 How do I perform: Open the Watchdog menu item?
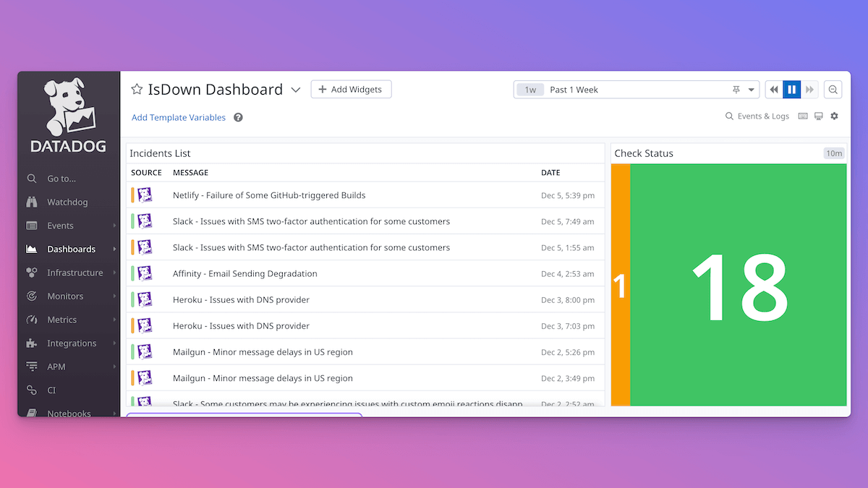pyautogui.click(x=67, y=202)
